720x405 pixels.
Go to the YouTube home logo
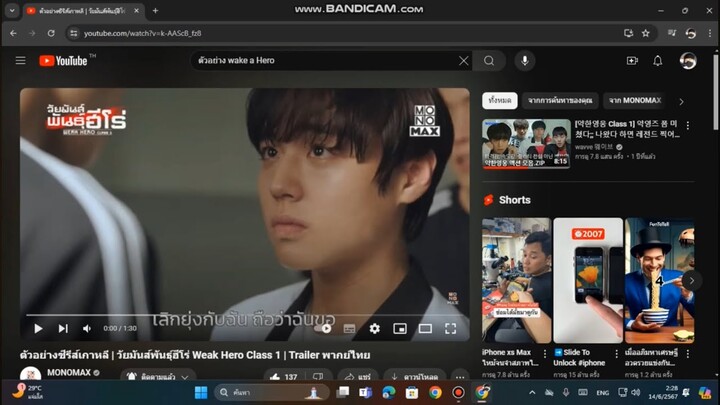tap(63, 61)
